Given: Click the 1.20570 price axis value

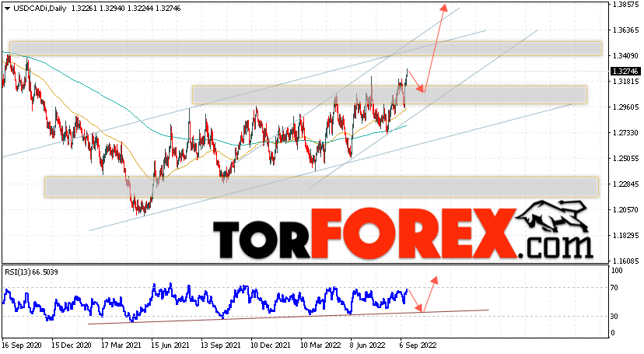Looking at the screenshot, I should pyautogui.click(x=625, y=210).
